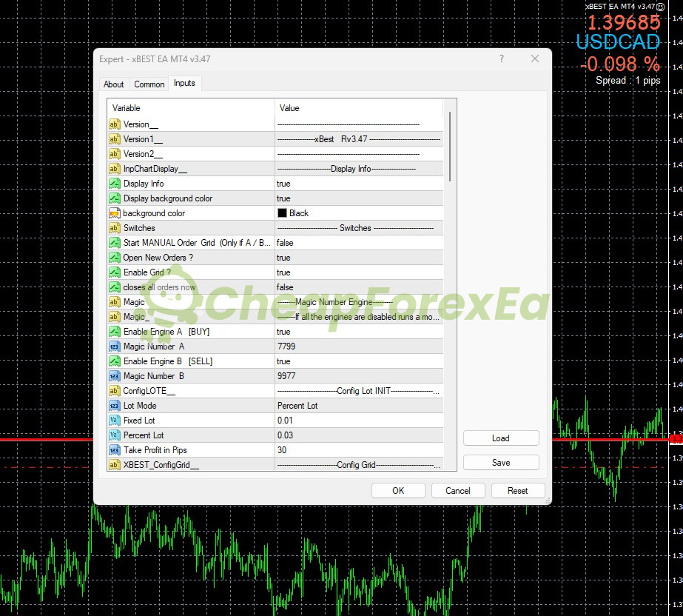Screen dimensions: 683x616
Task: Click the smiley icon in chart corner
Action: pos(661,7)
